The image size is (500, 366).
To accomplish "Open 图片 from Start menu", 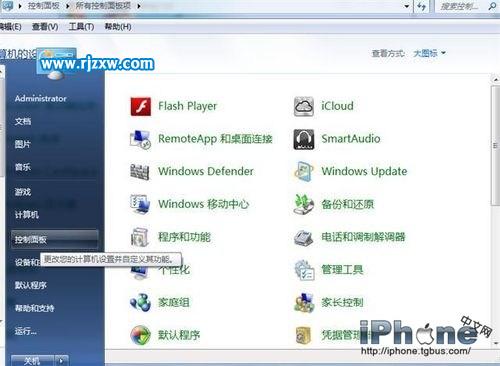I will [x=23, y=144].
